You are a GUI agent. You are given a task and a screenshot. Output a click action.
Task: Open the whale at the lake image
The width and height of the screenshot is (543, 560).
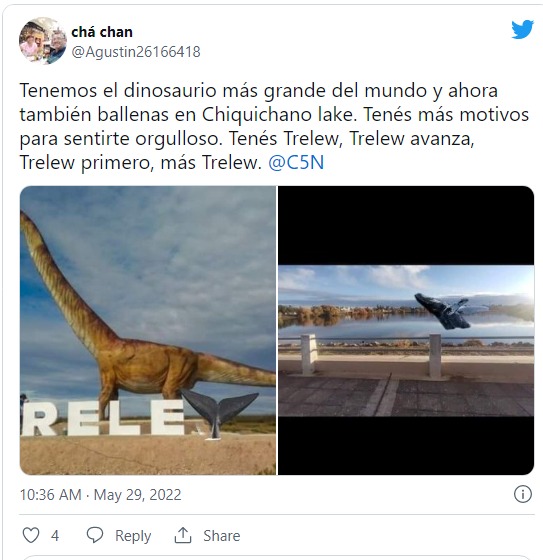(x=406, y=330)
